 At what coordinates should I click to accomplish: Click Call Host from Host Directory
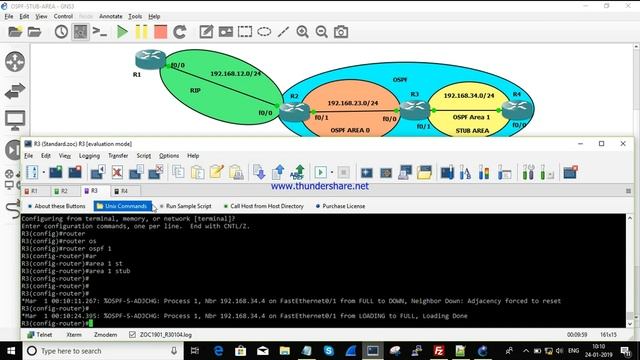pyautogui.click(x=264, y=206)
